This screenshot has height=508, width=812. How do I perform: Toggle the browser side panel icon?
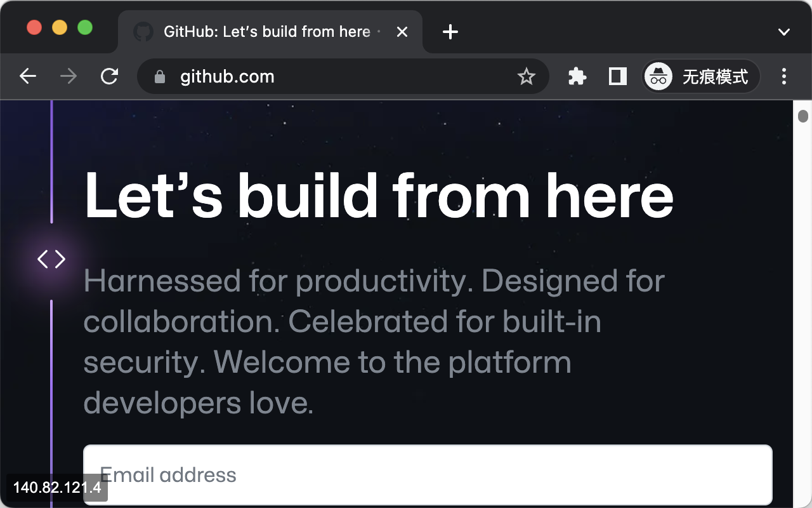point(618,77)
